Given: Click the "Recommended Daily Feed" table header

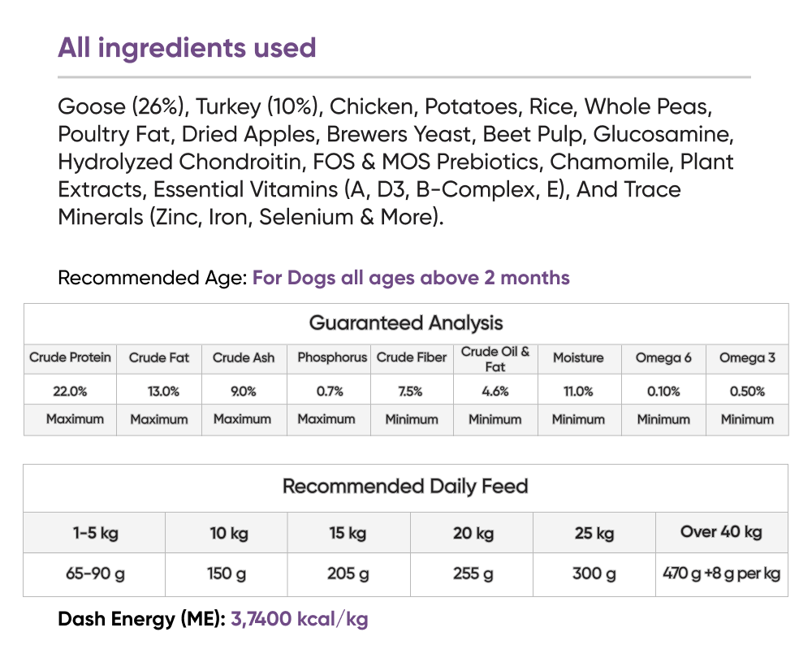Looking at the screenshot, I should tap(405, 487).
